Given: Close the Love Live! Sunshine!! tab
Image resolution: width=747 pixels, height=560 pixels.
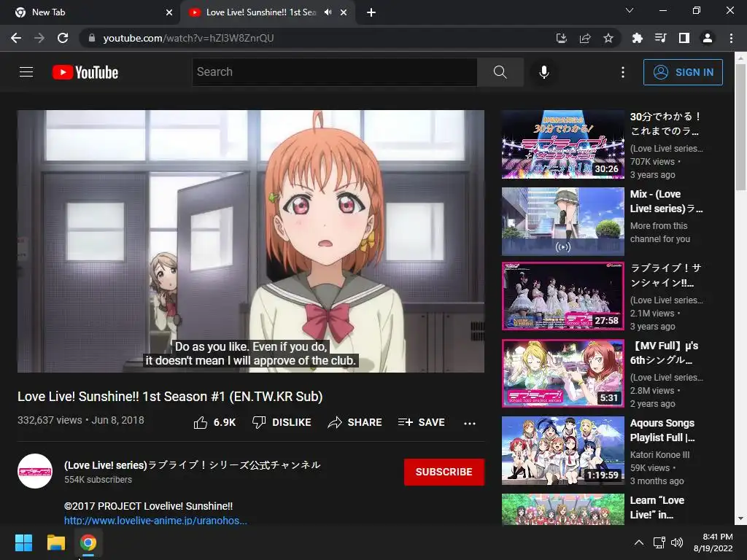Looking at the screenshot, I should coord(344,12).
